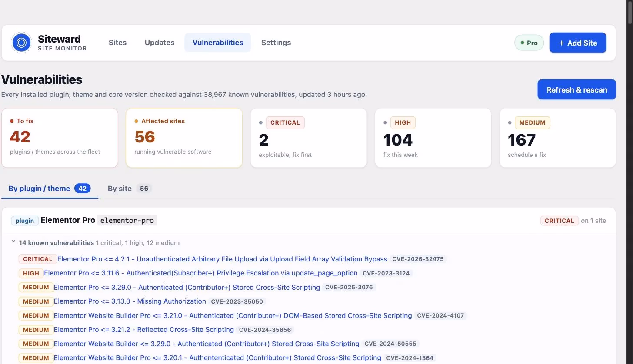Open Elementor Website Builder Pro <= 3.20.1 link

pyautogui.click(x=217, y=358)
